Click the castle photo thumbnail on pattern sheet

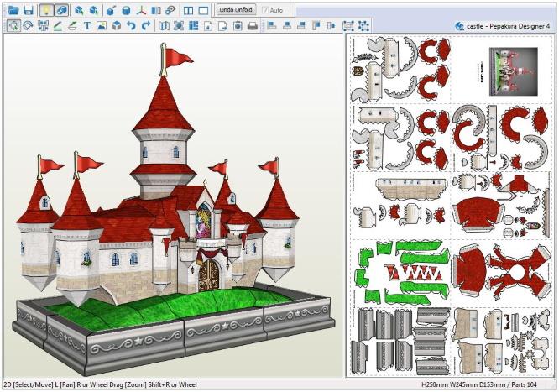(514, 71)
